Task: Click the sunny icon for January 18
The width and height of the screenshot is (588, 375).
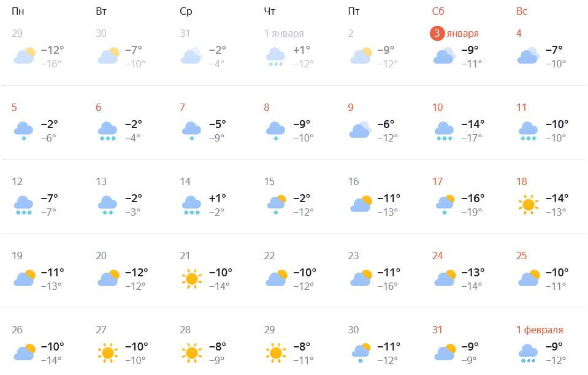Action: coord(528,203)
